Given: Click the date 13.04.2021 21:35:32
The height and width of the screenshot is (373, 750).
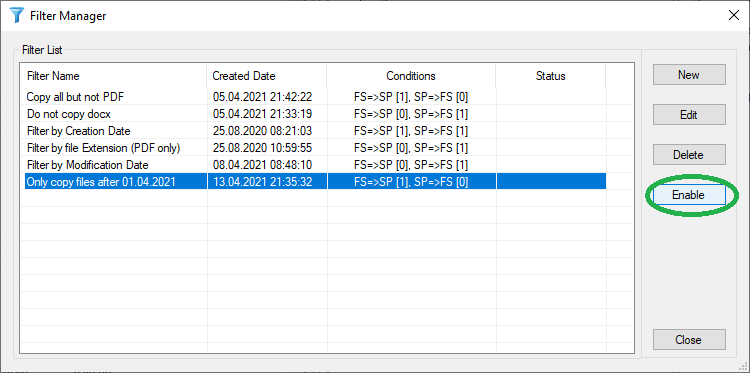Looking at the screenshot, I should click(263, 182).
